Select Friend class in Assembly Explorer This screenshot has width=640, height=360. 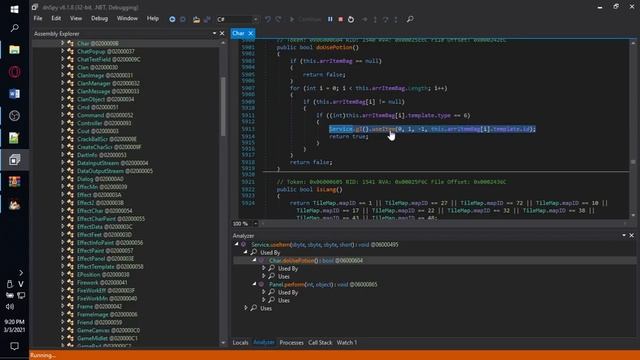100,322
